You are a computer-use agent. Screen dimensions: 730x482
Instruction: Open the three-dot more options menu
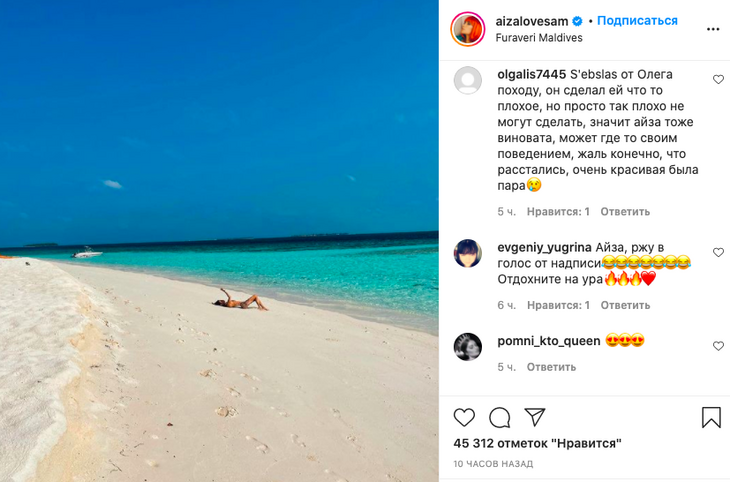click(x=713, y=29)
